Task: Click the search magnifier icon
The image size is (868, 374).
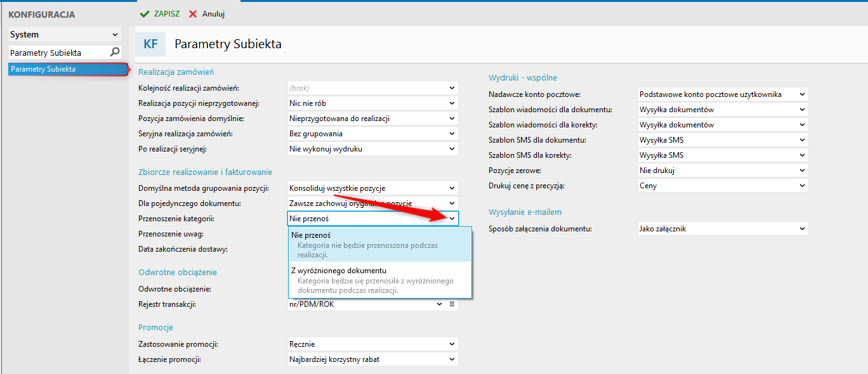Action: 115,53
